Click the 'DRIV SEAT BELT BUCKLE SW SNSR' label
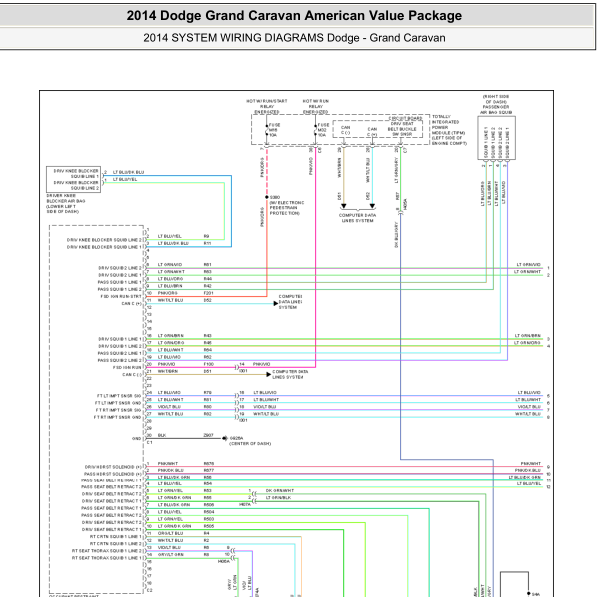The height and width of the screenshot is (597, 600). point(402,129)
